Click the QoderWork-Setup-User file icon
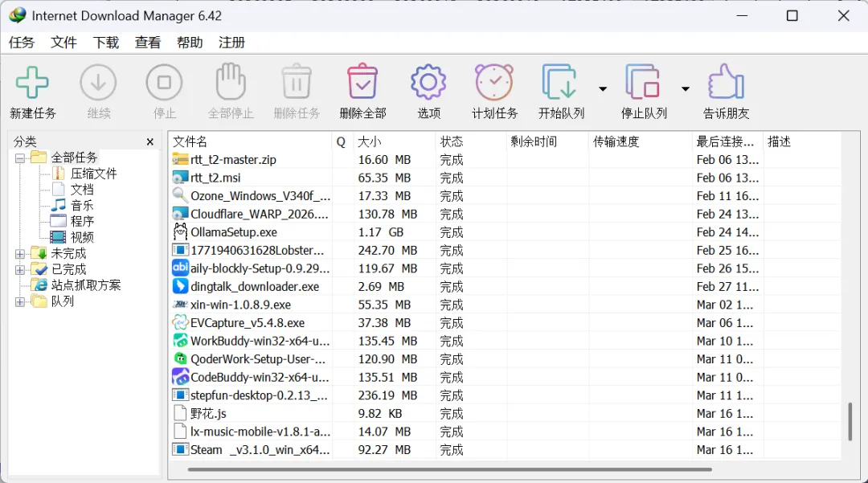Screen dimensions: 868x483 [x=180, y=358]
